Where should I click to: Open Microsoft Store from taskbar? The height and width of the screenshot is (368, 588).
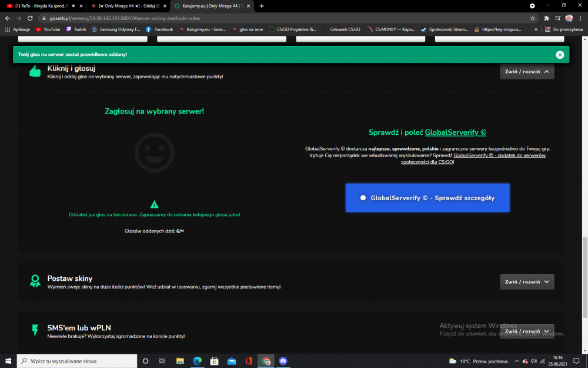click(214, 361)
